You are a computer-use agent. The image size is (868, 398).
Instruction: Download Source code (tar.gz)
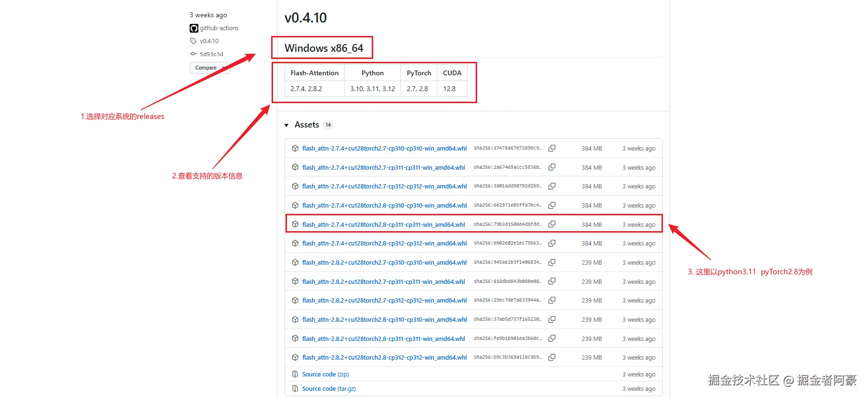tap(329, 388)
